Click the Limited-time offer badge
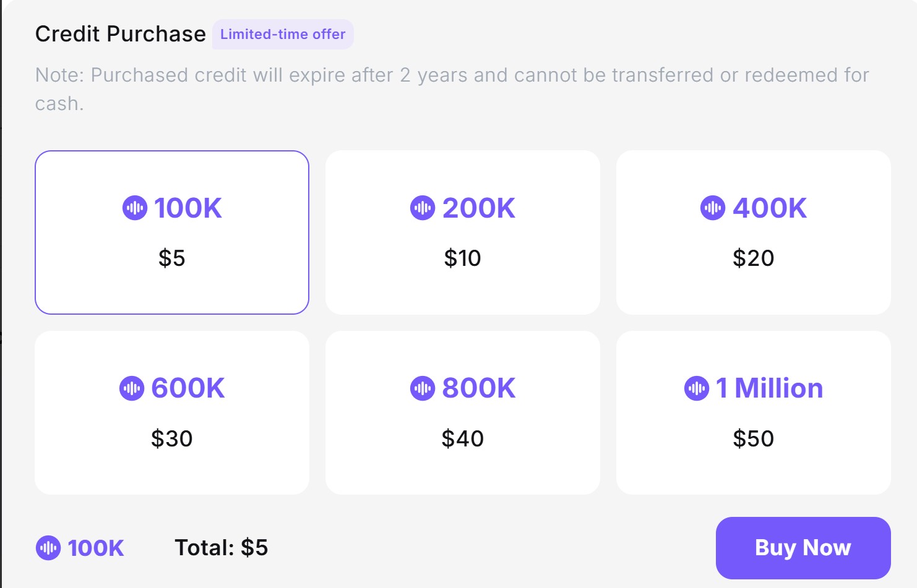Image resolution: width=917 pixels, height=588 pixels. tap(283, 34)
